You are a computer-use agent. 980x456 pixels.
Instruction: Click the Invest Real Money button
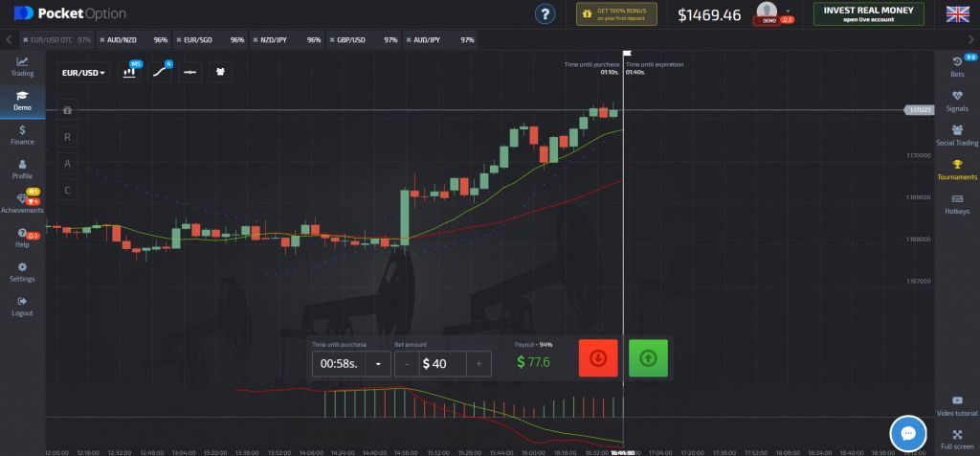point(868,13)
